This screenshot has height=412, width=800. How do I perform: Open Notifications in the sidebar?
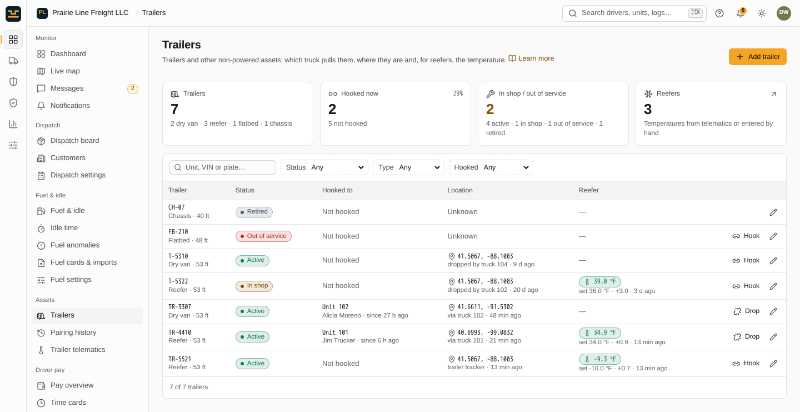pos(87,106)
